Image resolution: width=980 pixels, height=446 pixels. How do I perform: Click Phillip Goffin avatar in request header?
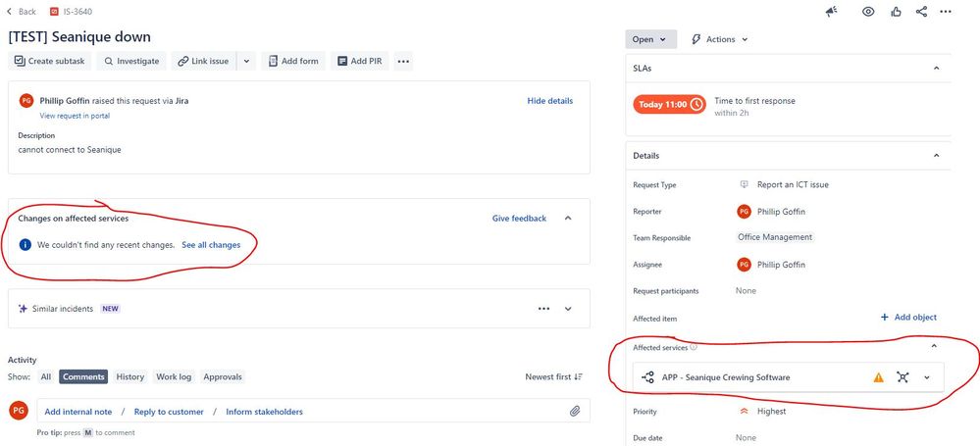(26, 101)
